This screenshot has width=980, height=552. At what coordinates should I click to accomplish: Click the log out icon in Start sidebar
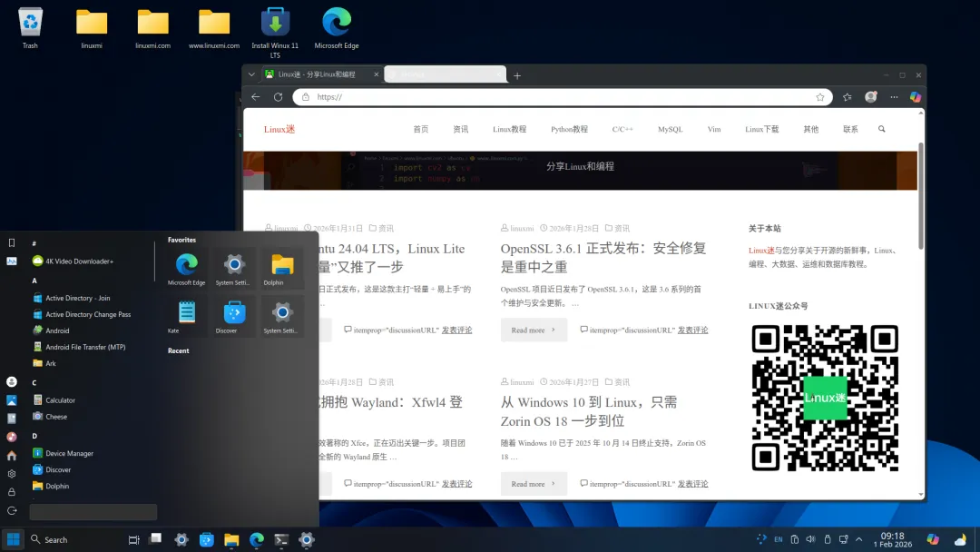coord(11,511)
